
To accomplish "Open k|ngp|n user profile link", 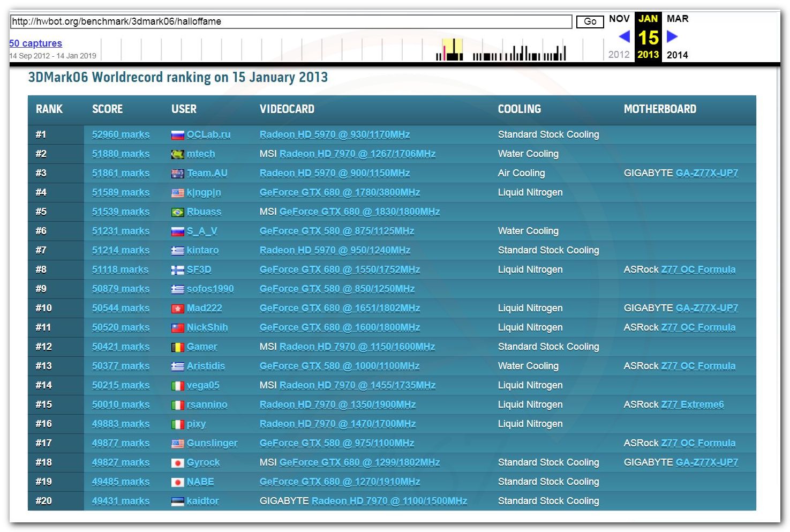I will click(204, 192).
